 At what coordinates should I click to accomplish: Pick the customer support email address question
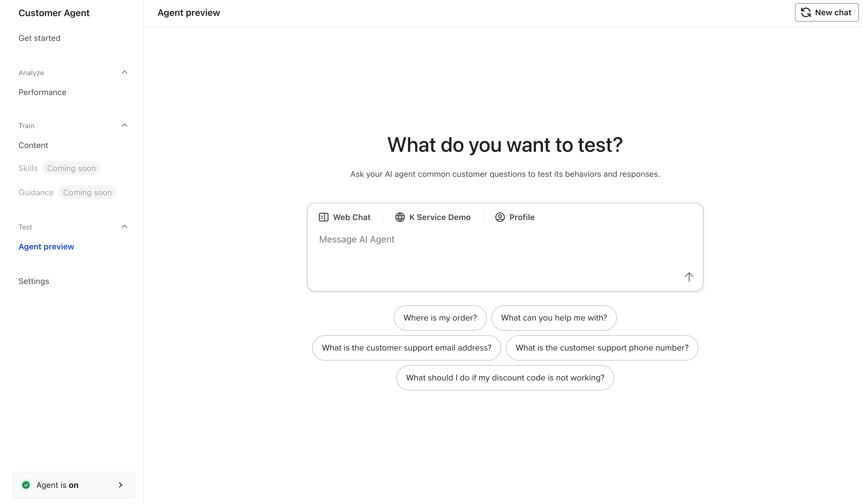click(x=406, y=348)
